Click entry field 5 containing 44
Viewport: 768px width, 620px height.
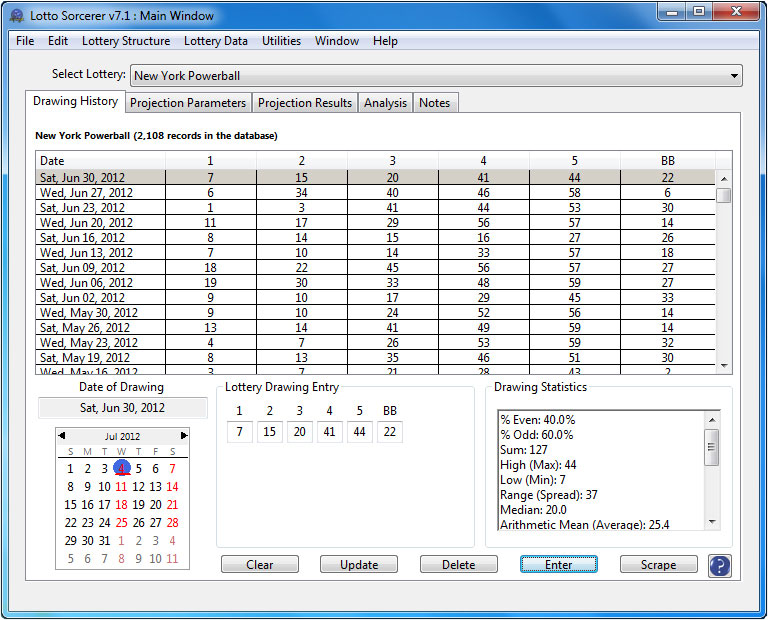click(x=360, y=432)
